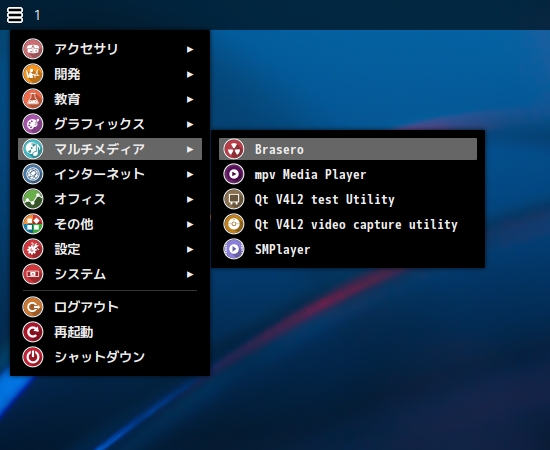Open the 開発 menu entry
This screenshot has width=550, height=450.
pyautogui.click(x=110, y=74)
